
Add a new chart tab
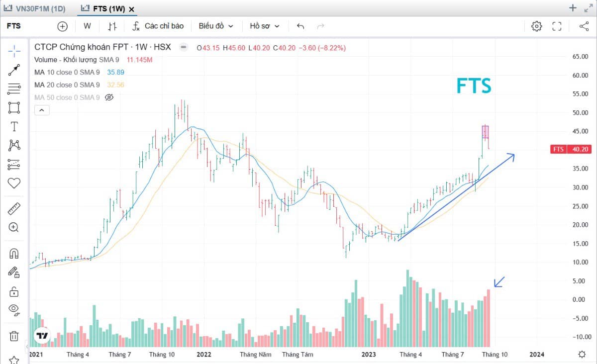(573, 8)
